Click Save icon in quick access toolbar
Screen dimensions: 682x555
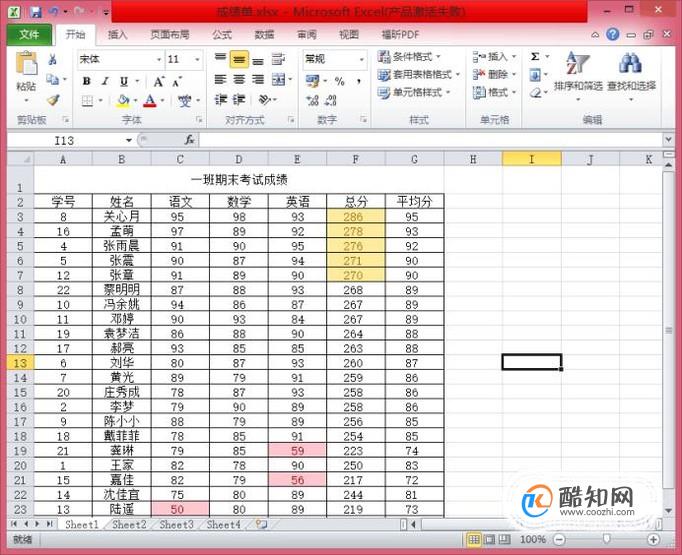pos(36,12)
